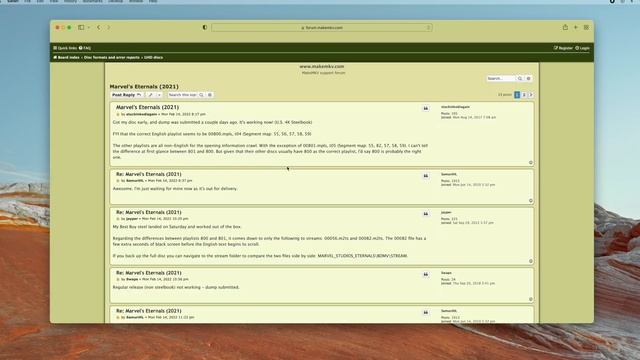This screenshot has height=360, width=640.
Task: Open the jaypeг profile link in the post sidebar
Action: coord(446,212)
